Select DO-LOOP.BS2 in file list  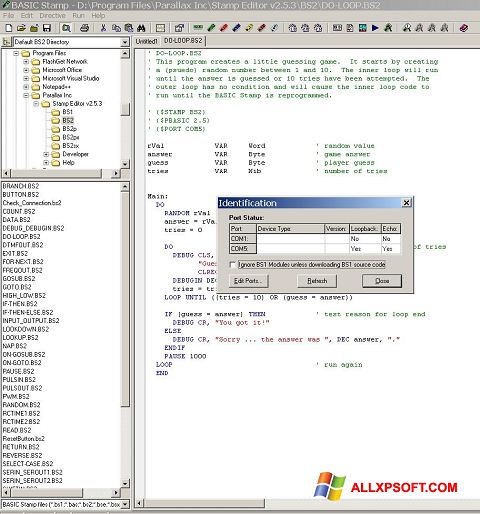(21, 237)
